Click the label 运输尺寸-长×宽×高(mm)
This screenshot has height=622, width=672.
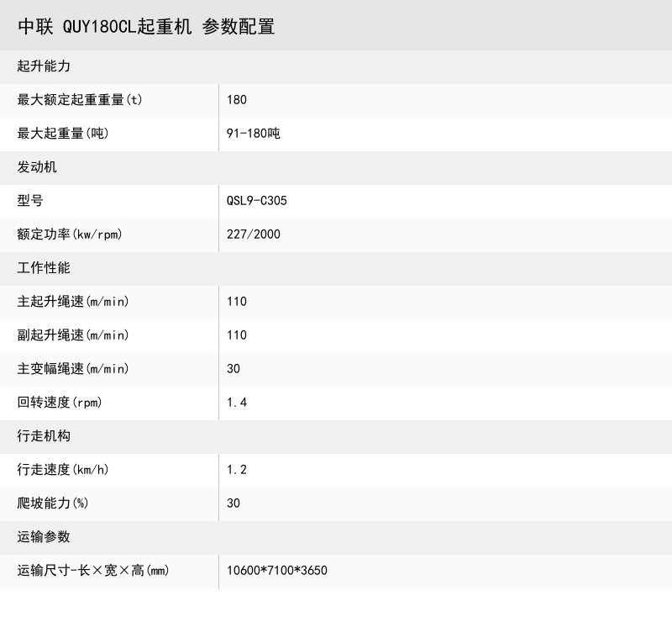click(93, 571)
